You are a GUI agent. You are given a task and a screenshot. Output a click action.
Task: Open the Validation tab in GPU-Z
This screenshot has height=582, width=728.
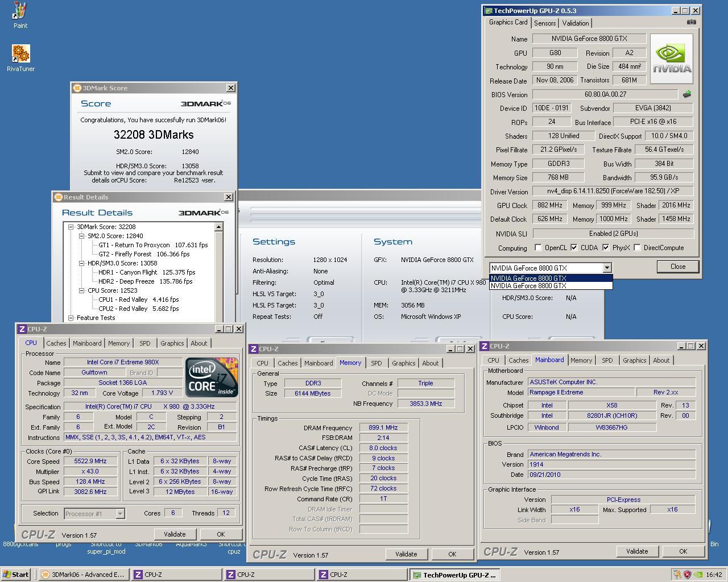pyautogui.click(x=576, y=23)
